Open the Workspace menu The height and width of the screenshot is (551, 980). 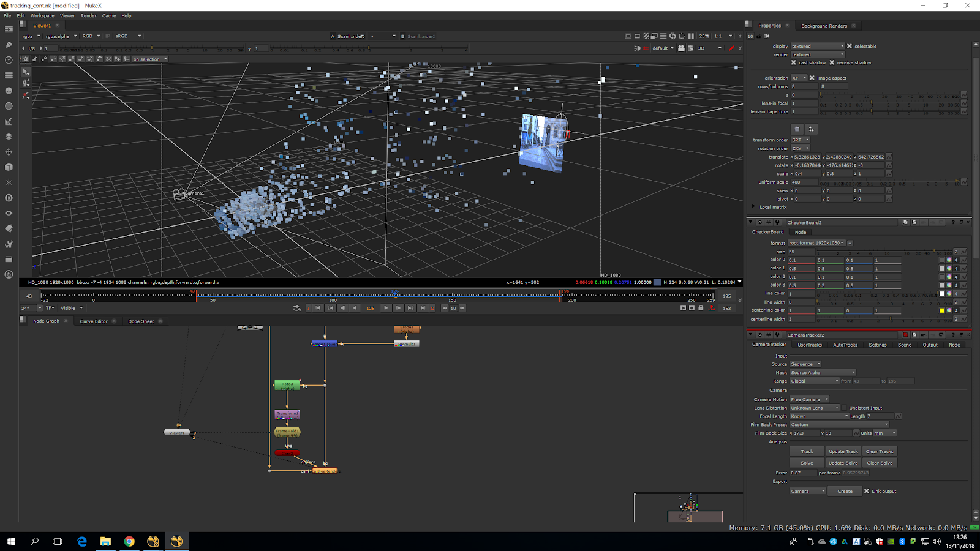42,16
